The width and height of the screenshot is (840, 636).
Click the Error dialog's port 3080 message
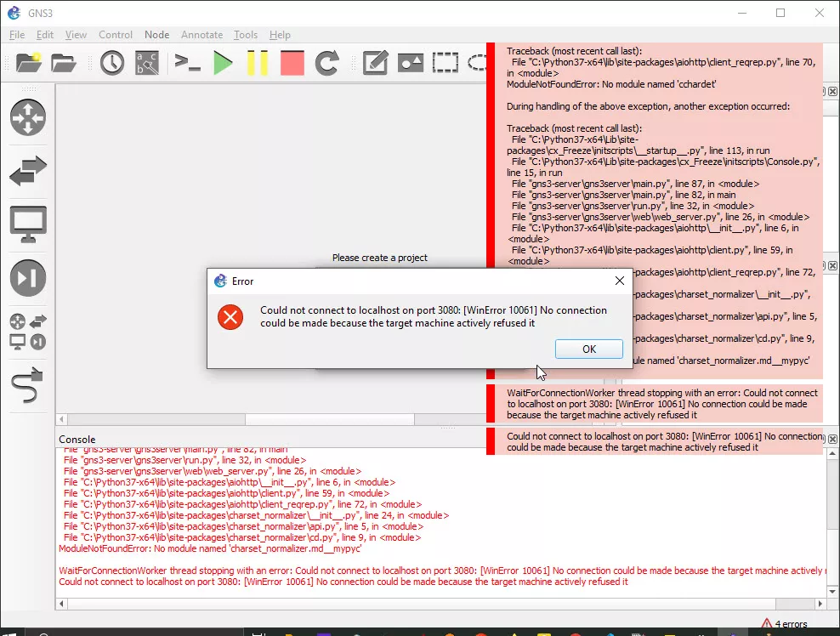(x=434, y=316)
